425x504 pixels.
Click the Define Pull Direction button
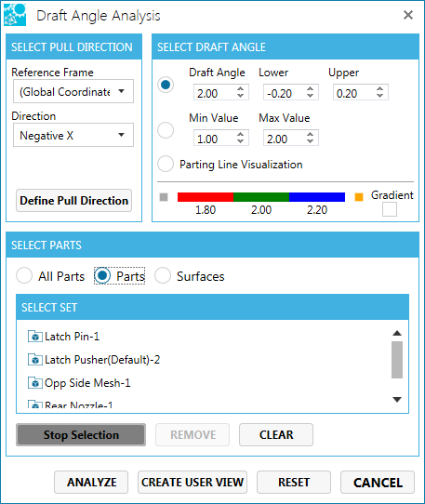point(74,201)
